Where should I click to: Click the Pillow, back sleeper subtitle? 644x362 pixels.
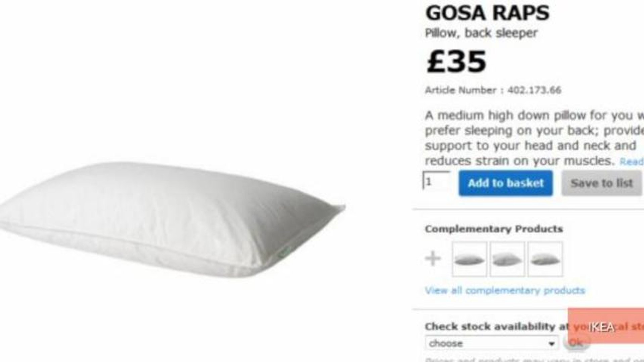tap(481, 33)
